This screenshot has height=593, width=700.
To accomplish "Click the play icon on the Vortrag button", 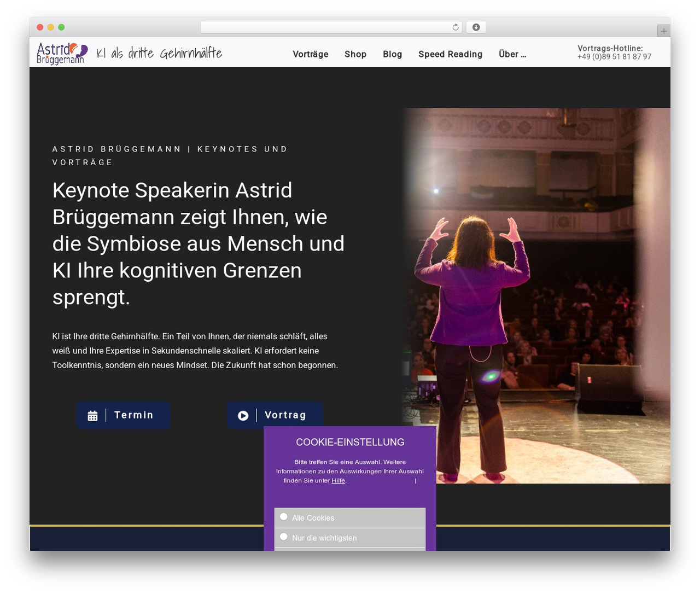I will (x=243, y=416).
